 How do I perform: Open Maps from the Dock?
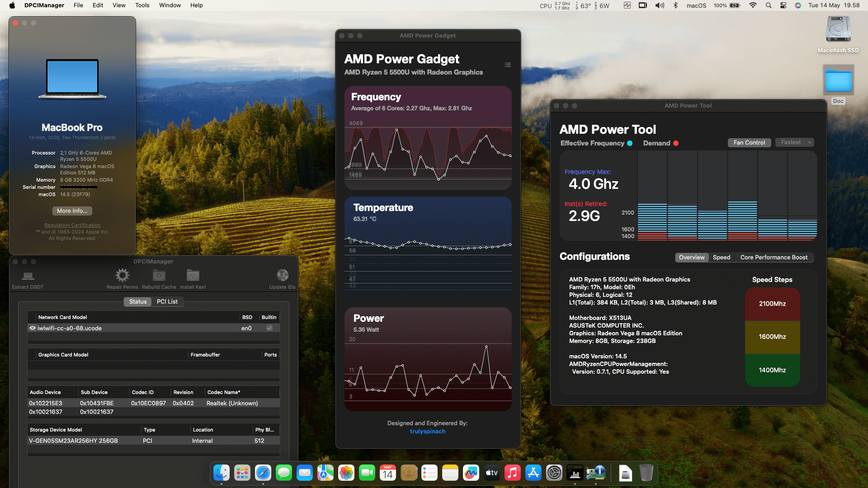[325, 473]
